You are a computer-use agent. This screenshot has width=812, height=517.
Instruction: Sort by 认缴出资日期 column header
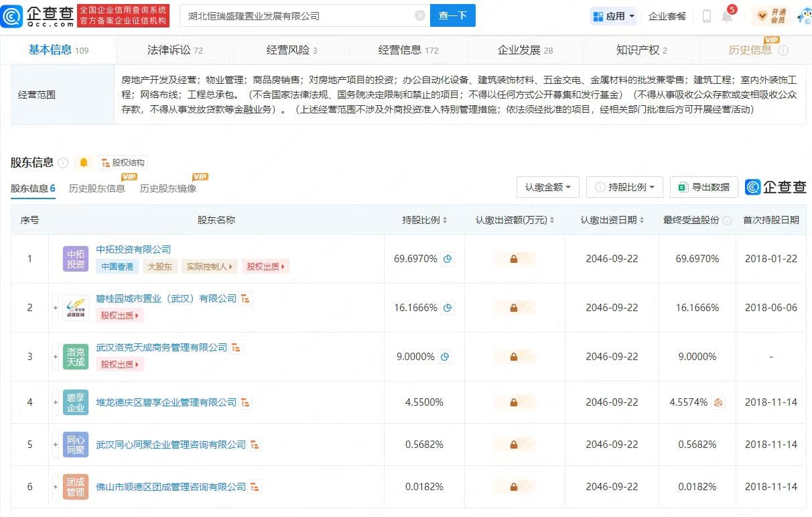click(612, 220)
